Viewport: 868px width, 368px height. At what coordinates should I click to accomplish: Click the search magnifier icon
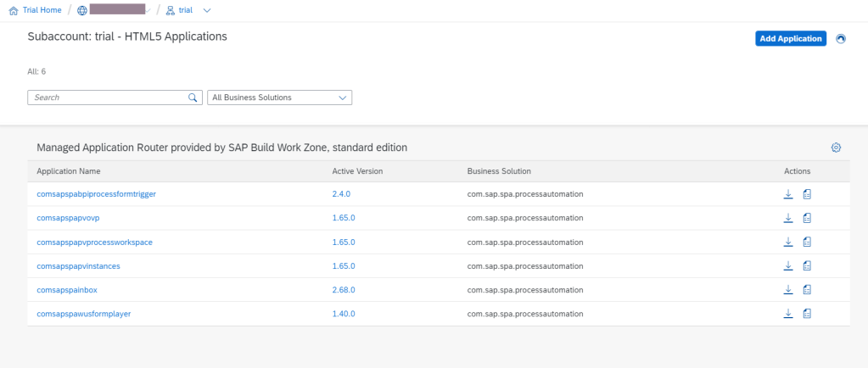pos(193,98)
